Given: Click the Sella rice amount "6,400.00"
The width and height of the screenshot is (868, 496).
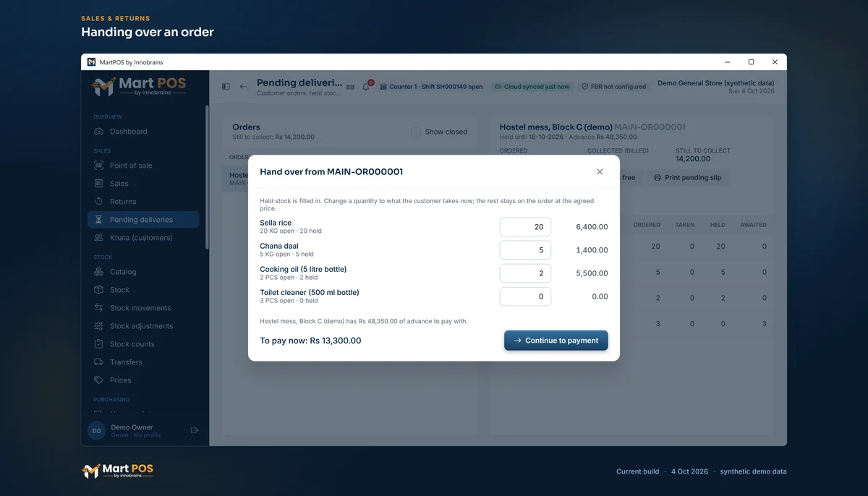Looking at the screenshot, I should [592, 227].
